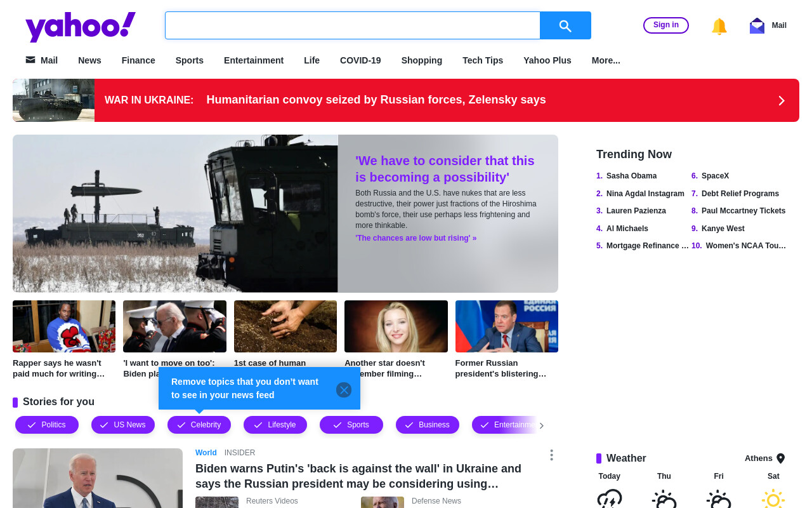The height and width of the screenshot is (508, 812).
Task: Toggle the Celebrity topic chip
Action: [x=199, y=425]
